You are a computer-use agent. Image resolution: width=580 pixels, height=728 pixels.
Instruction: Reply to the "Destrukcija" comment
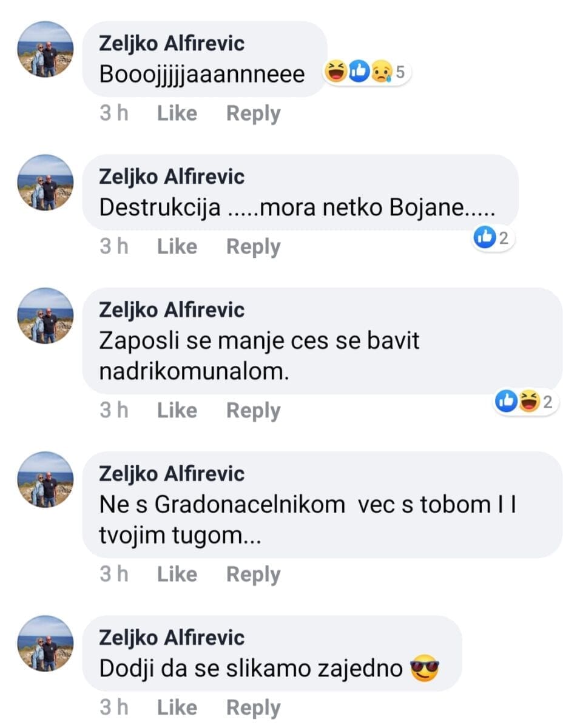coord(253,246)
